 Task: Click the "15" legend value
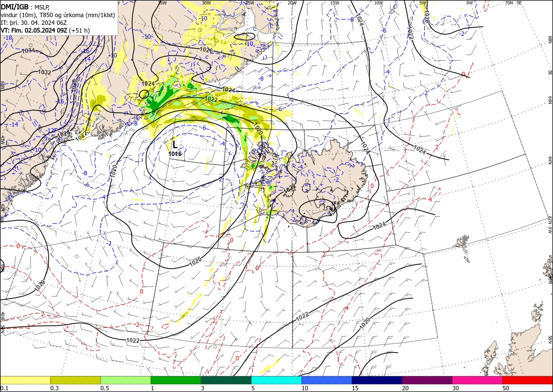point(355,388)
